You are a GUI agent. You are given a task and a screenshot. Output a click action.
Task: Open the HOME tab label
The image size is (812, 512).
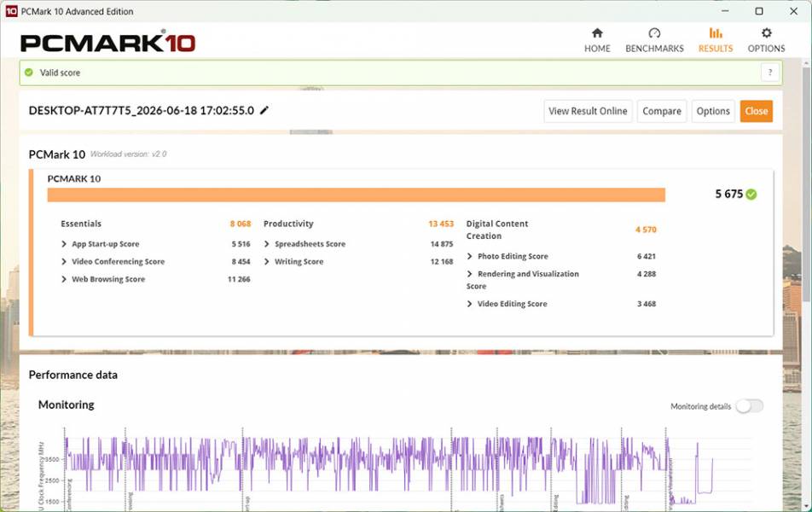[597, 48]
